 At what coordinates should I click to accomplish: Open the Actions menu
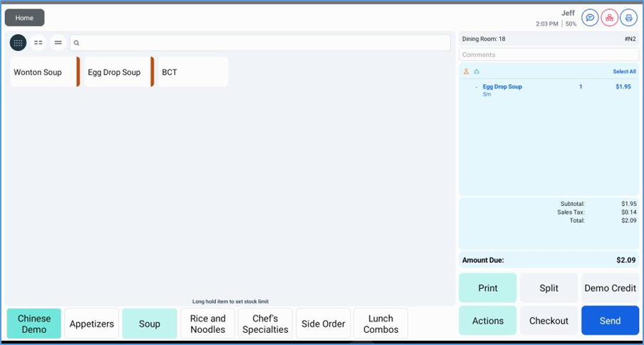[488, 321]
